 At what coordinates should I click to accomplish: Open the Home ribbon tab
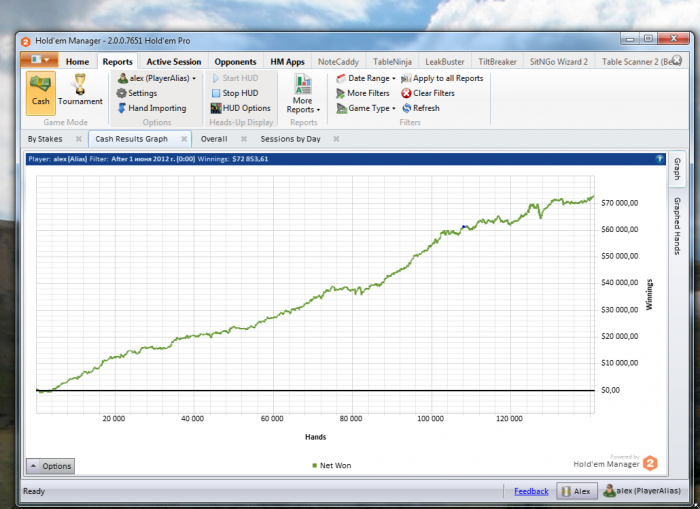tap(77, 62)
